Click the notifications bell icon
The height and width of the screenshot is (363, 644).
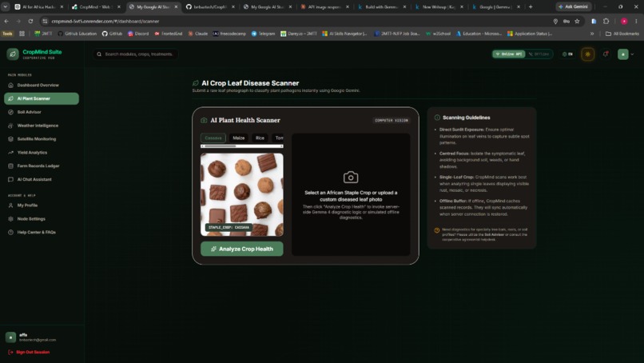click(606, 54)
